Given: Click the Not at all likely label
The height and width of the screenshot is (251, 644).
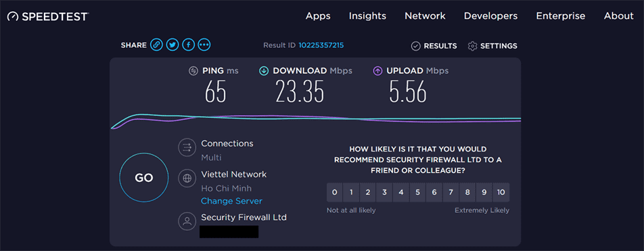Looking at the screenshot, I should 351,210.
